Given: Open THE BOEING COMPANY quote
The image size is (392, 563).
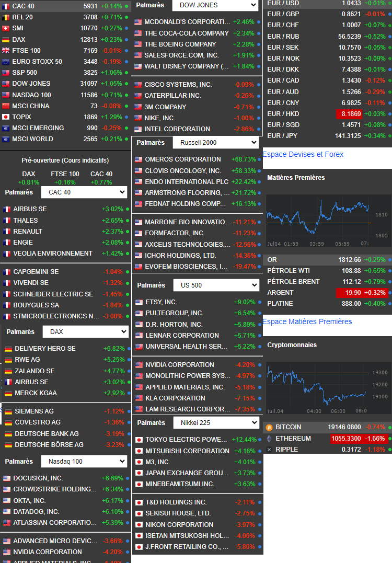Looking at the screenshot, I should 180,44.
